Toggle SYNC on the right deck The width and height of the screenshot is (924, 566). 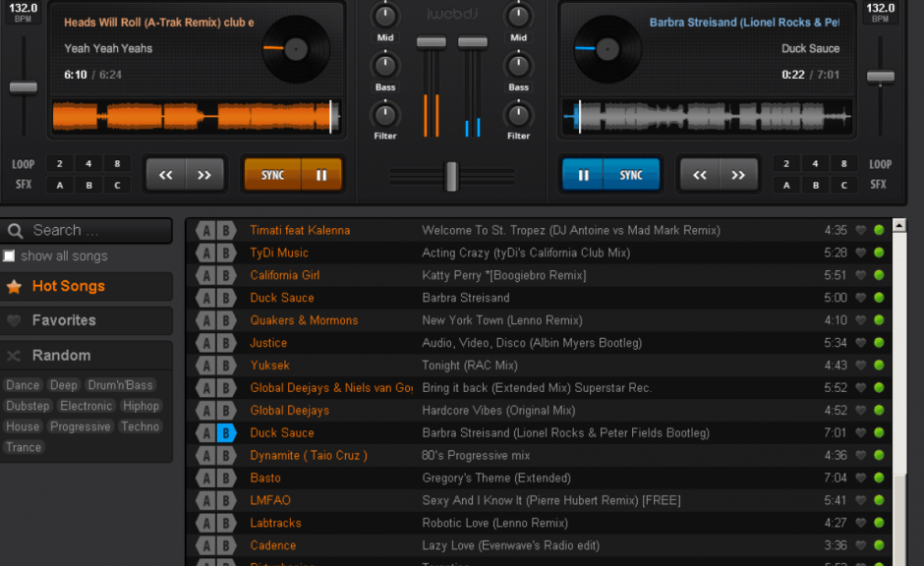point(633,172)
